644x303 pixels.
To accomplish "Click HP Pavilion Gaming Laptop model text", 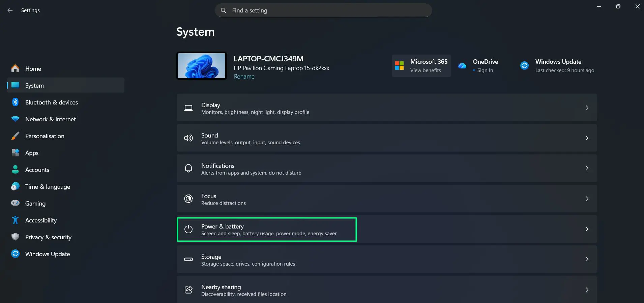I will 282,68.
